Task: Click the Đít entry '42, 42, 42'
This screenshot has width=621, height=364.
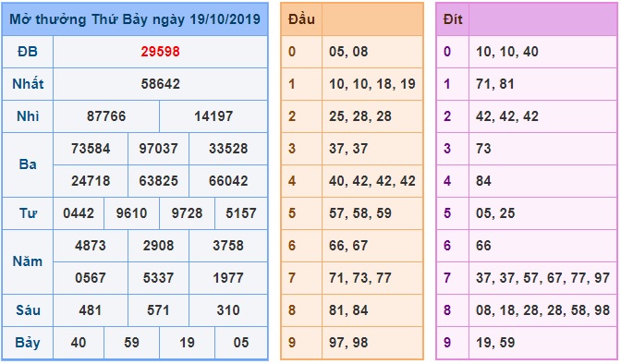Action: coord(507,116)
